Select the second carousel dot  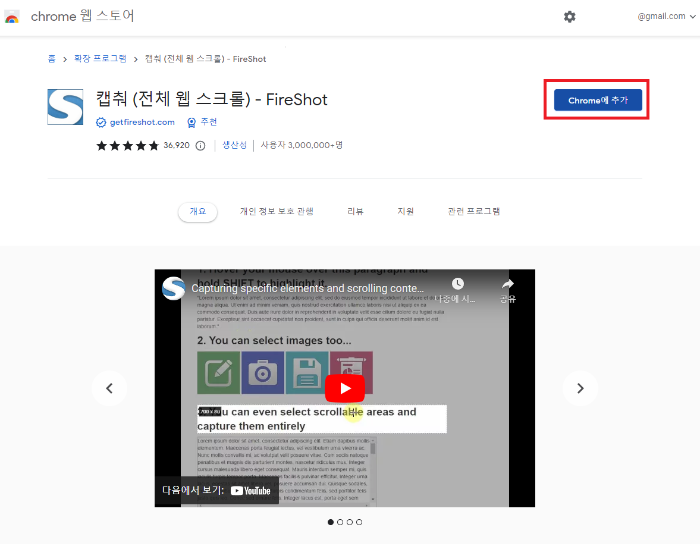(x=340, y=522)
